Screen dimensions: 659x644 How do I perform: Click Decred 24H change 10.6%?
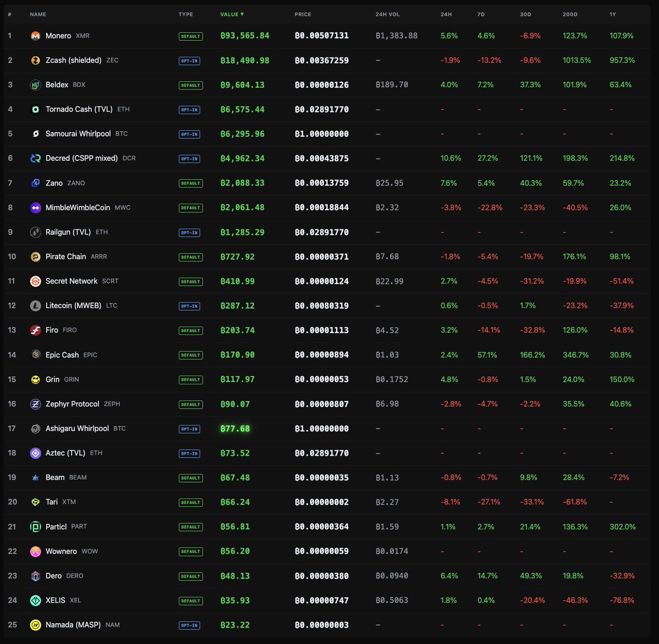pyautogui.click(x=451, y=158)
